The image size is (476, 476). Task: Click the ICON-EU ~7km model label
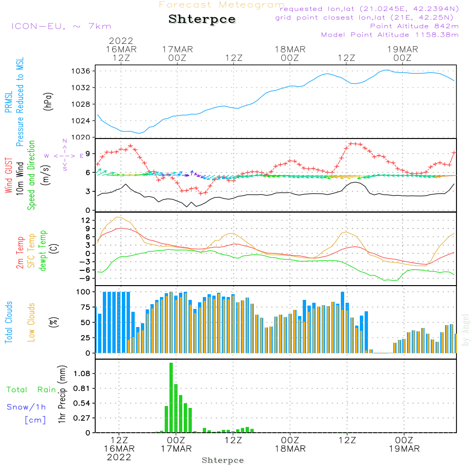[x=61, y=26]
